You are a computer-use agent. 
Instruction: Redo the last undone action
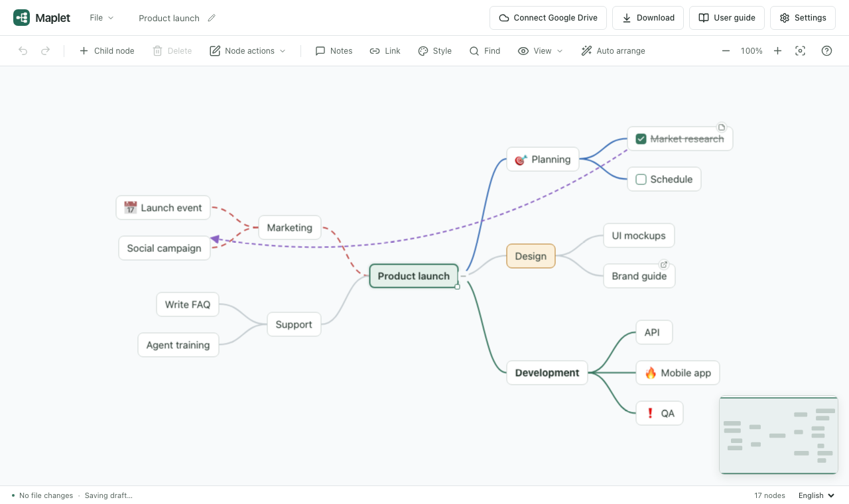coord(45,51)
